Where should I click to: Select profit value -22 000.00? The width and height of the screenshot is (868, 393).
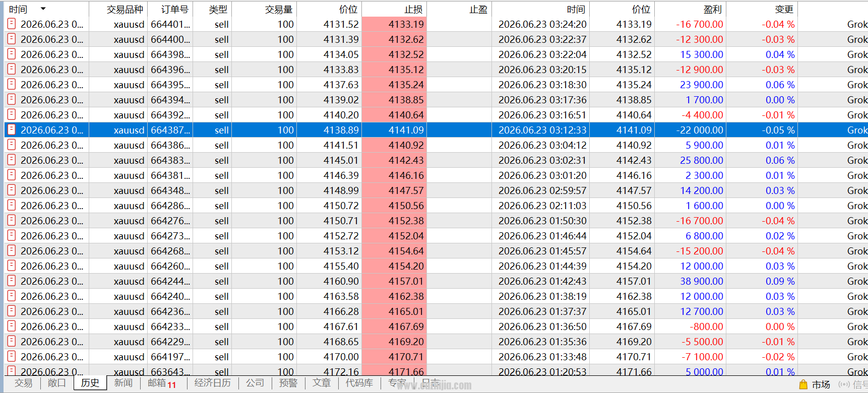tap(700, 130)
